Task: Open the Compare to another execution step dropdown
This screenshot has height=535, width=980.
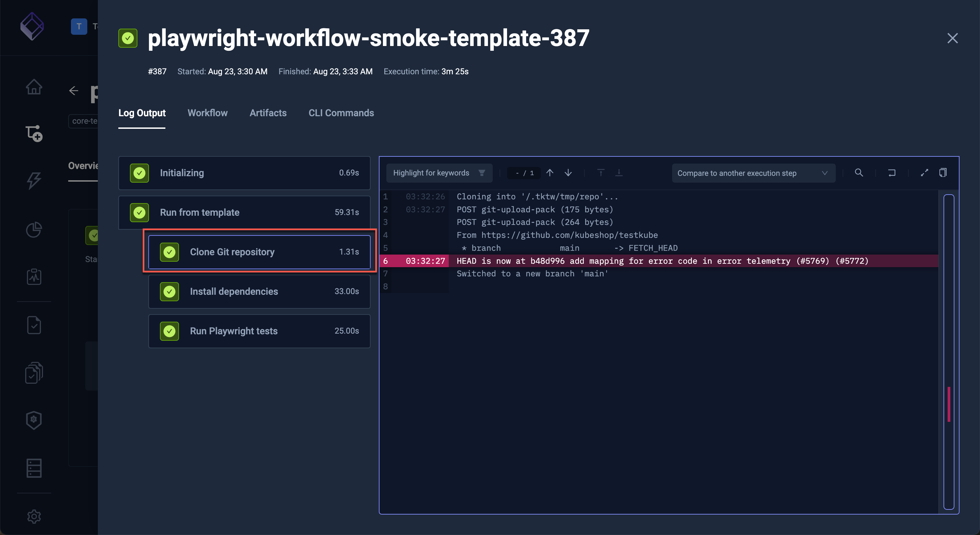Action: click(x=753, y=173)
